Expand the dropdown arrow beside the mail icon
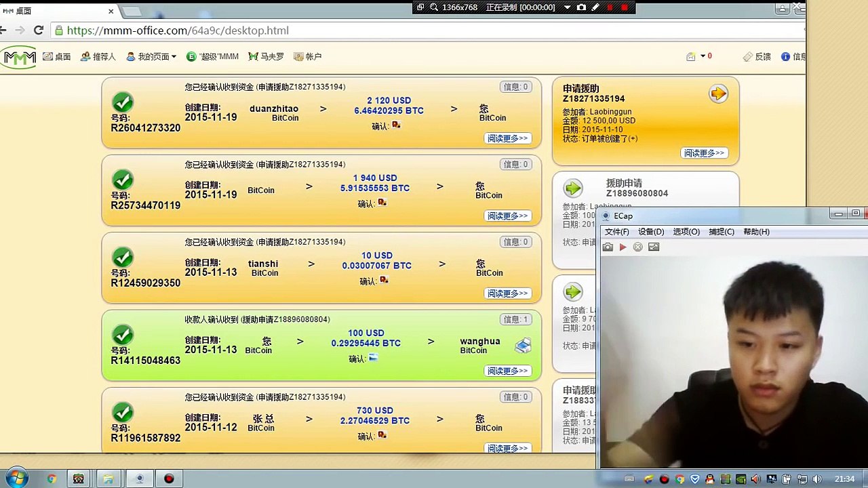The width and height of the screenshot is (868, 488). [x=703, y=56]
